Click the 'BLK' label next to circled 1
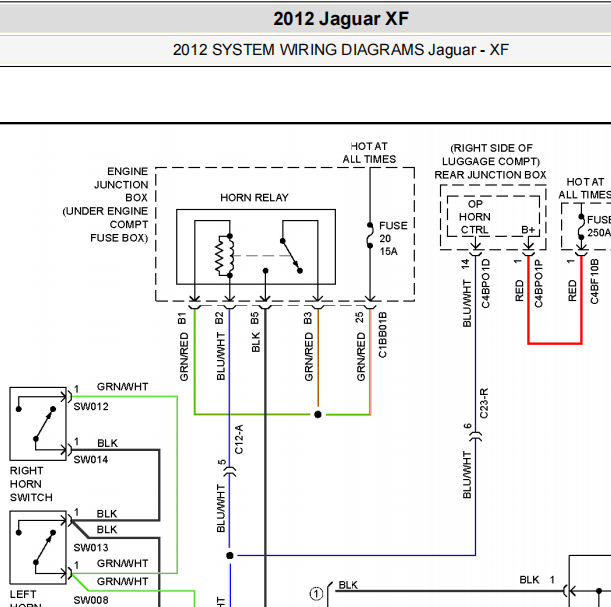This screenshot has width=611, height=607. (348, 585)
